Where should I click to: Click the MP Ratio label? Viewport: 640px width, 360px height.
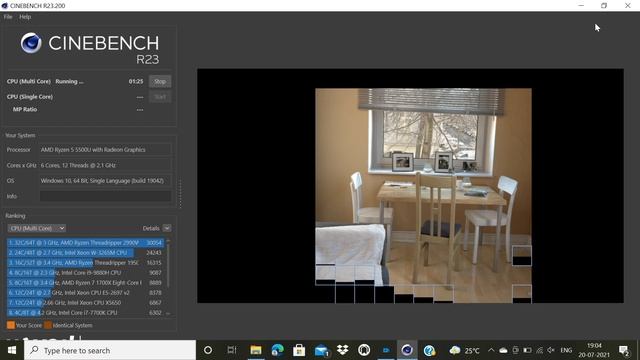pyautogui.click(x=25, y=109)
